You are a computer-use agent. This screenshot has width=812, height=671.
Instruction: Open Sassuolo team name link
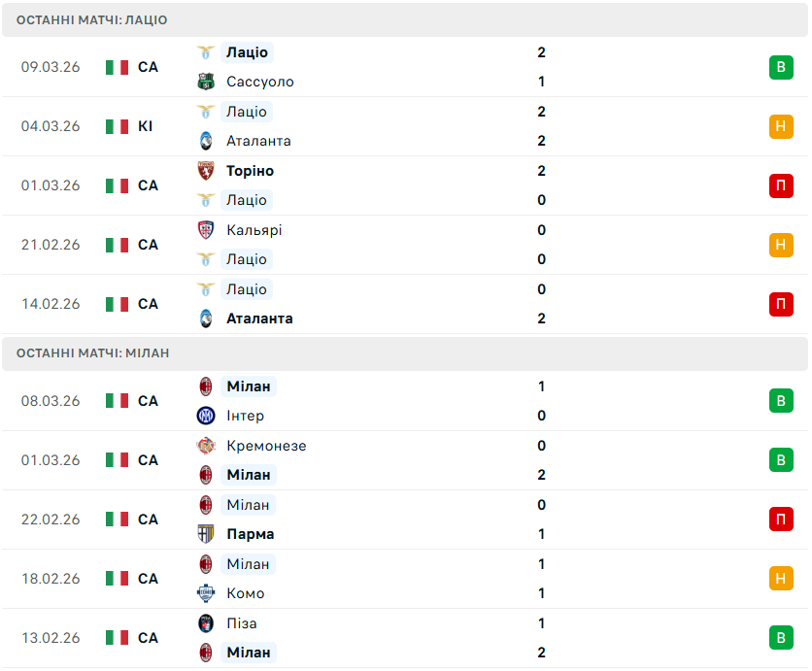(x=259, y=82)
